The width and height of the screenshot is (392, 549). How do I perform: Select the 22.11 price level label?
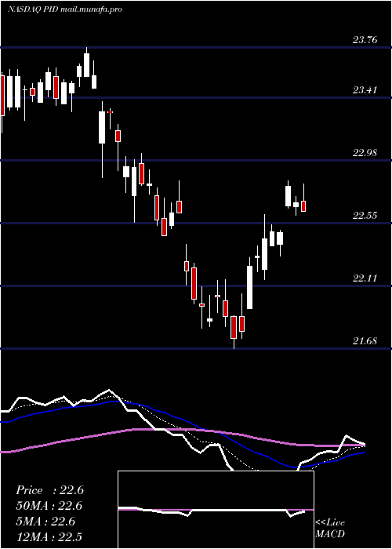pos(365,278)
